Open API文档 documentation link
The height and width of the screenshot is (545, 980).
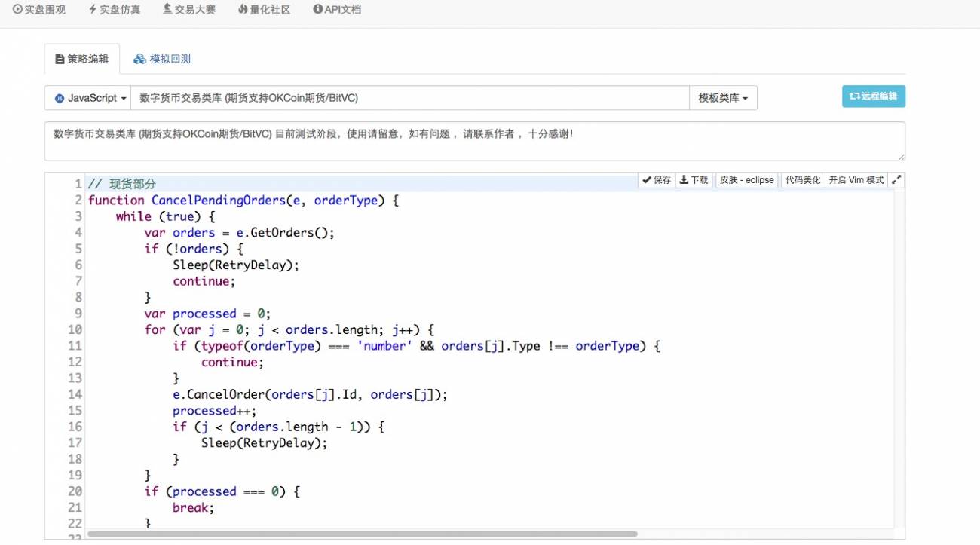tap(337, 10)
